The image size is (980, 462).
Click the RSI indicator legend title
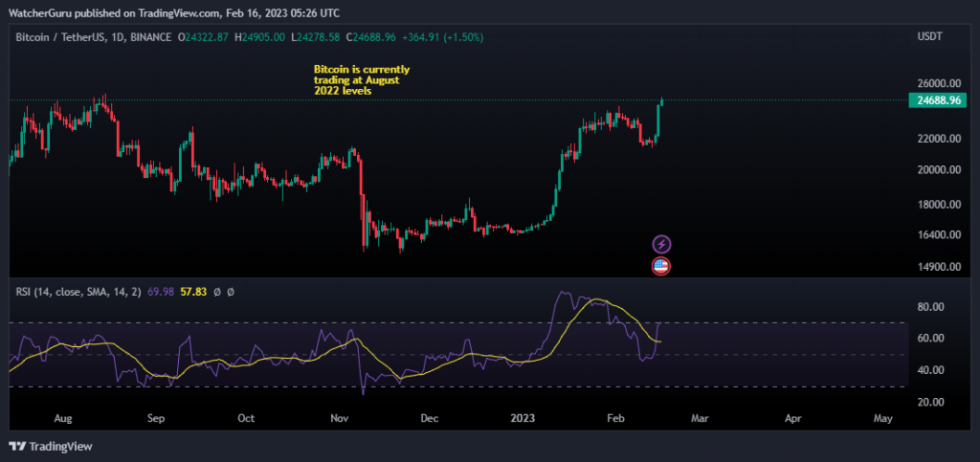point(78,291)
